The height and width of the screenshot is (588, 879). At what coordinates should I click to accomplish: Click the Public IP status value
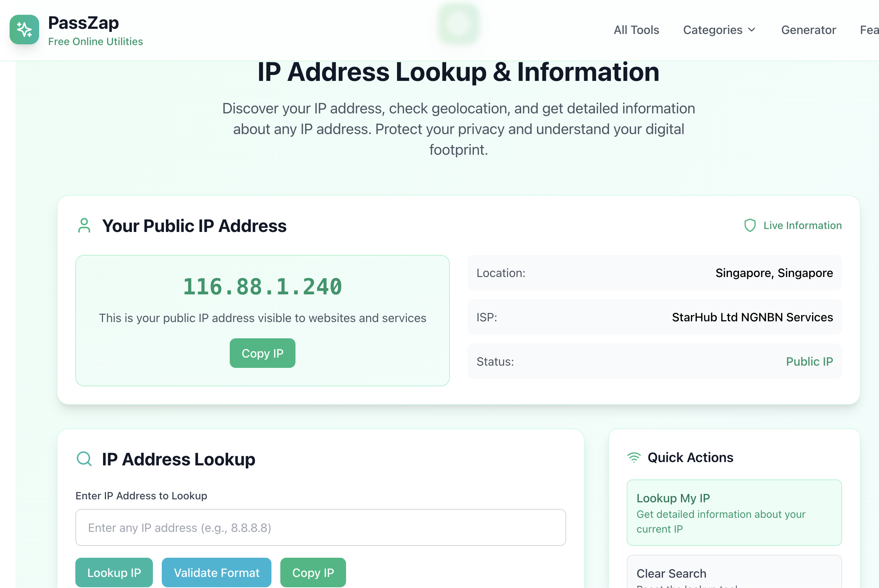pos(809,362)
